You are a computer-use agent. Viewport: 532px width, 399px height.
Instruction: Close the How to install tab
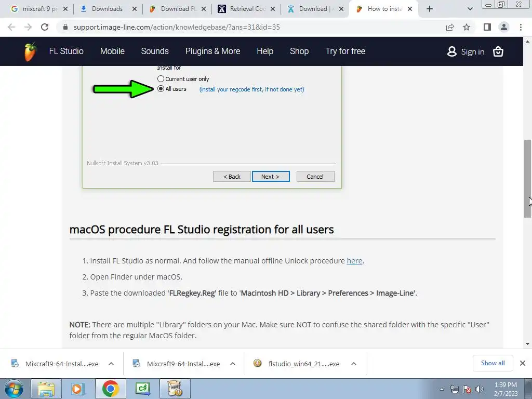[x=410, y=9]
